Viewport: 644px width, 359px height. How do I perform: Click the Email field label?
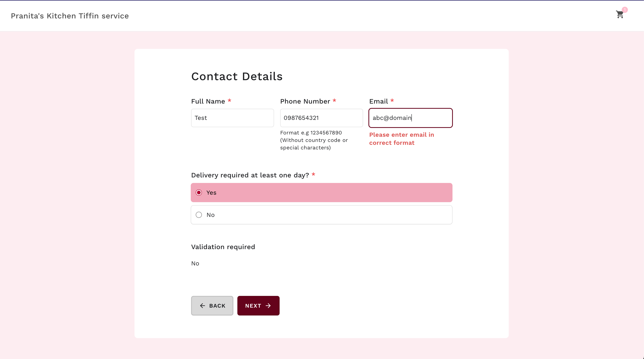click(x=378, y=101)
